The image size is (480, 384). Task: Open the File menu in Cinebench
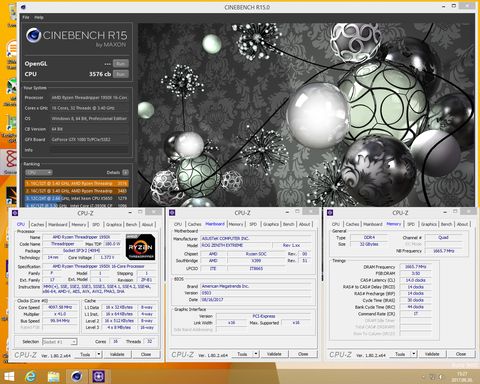pos(26,17)
